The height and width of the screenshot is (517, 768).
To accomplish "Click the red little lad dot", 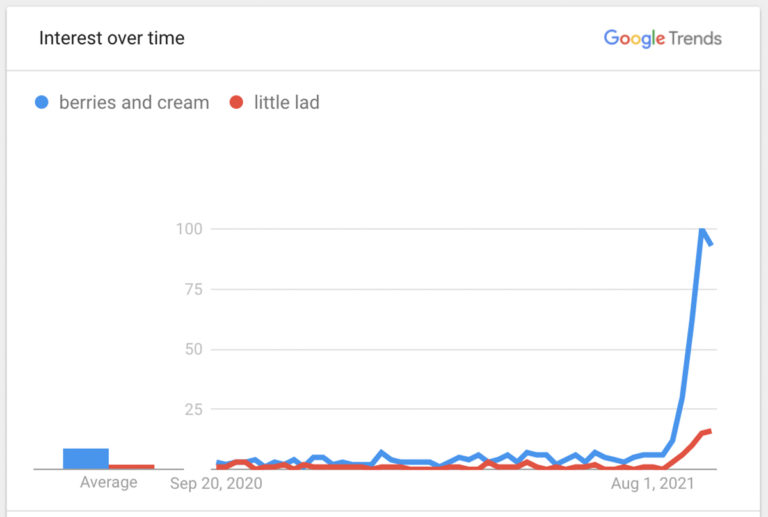I will pyautogui.click(x=237, y=102).
